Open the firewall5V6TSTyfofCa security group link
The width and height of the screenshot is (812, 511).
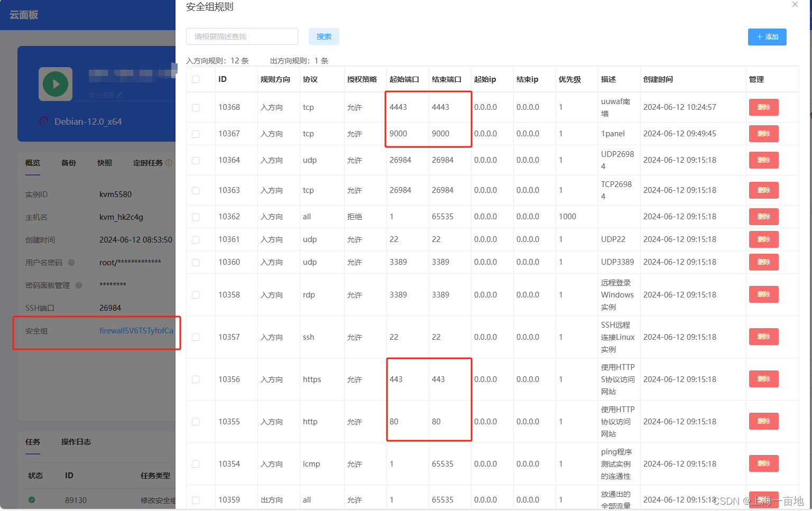(x=136, y=331)
